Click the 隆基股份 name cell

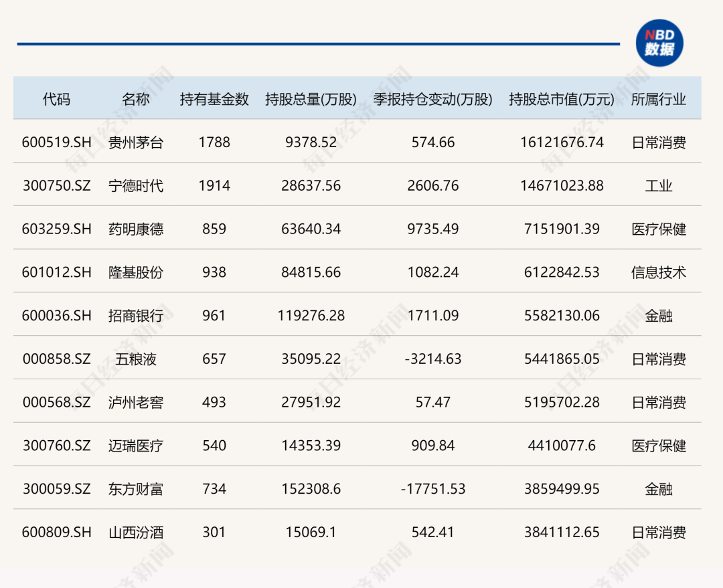(135, 272)
